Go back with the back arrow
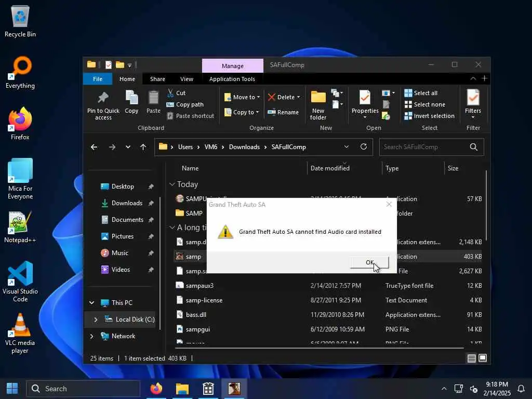This screenshot has width=532, height=399. [x=94, y=147]
